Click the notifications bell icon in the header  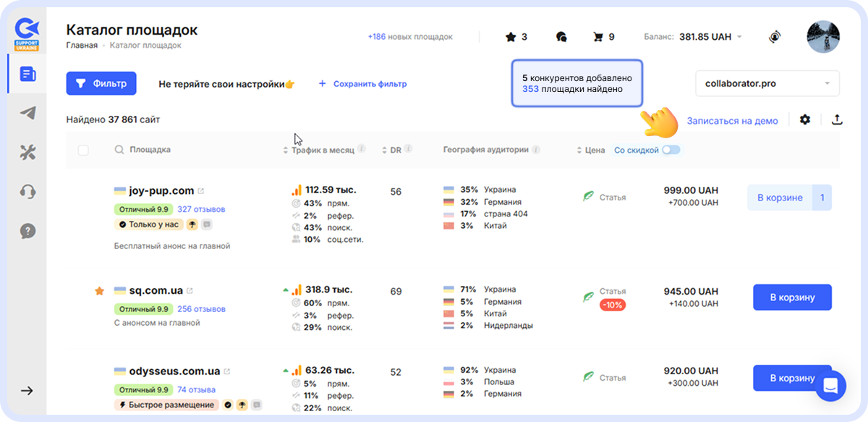[x=774, y=37]
